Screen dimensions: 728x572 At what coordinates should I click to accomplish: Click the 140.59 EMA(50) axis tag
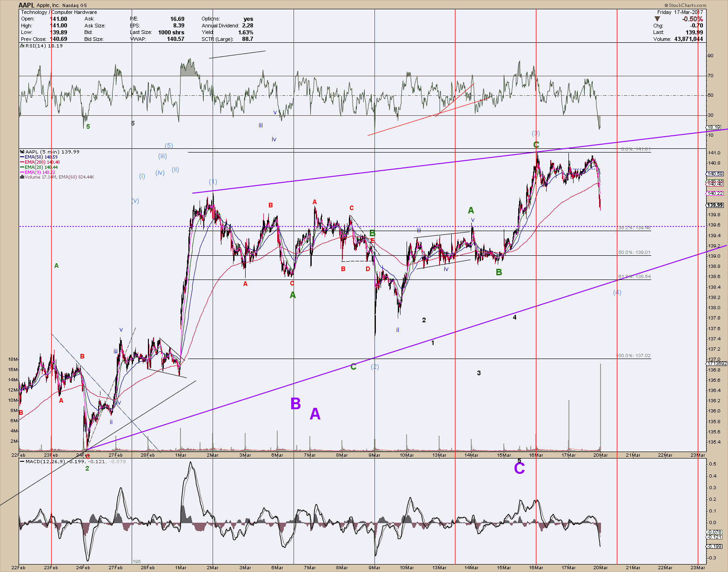715,174
